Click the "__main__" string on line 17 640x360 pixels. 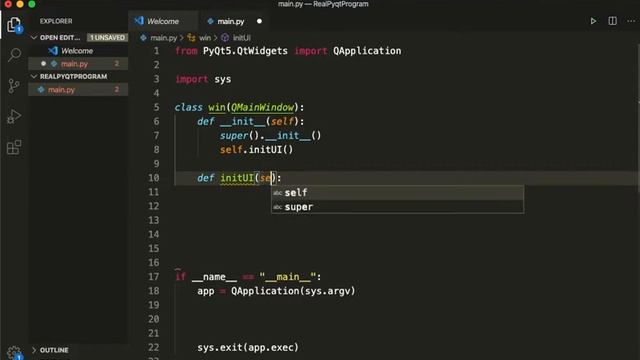[x=287, y=277]
